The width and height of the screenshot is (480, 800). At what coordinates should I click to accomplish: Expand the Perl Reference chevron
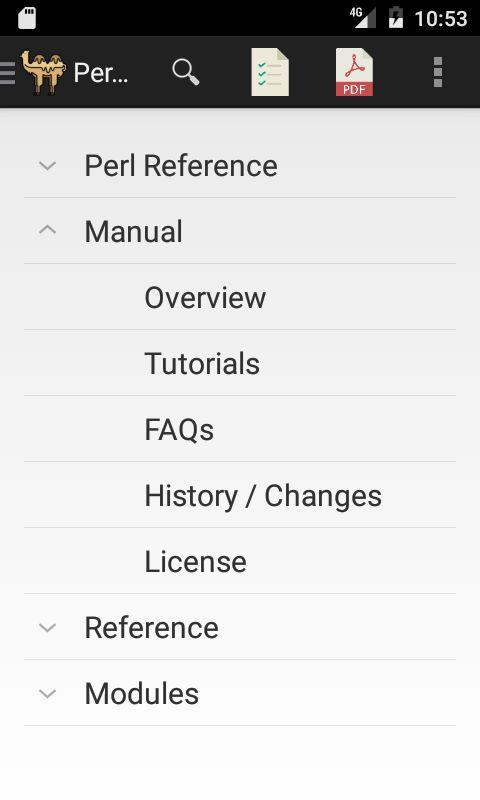click(x=47, y=166)
